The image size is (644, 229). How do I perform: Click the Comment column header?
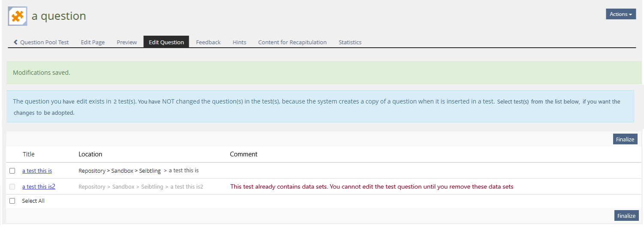coord(243,154)
